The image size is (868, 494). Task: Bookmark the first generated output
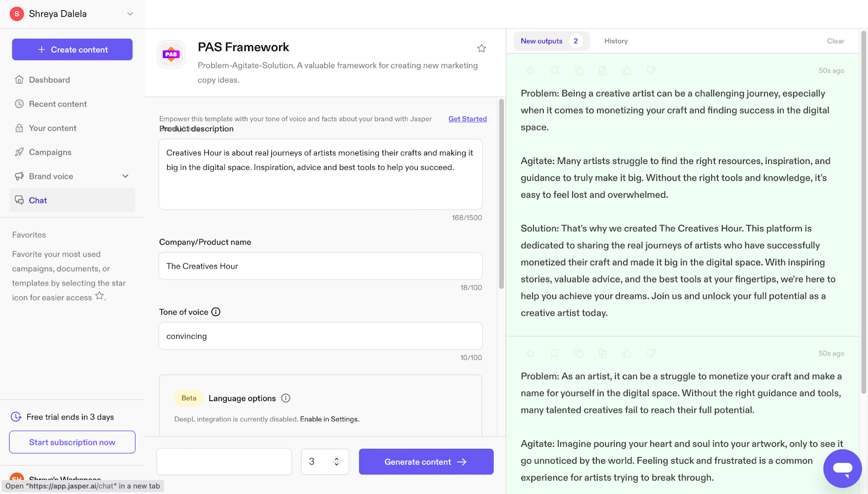554,71
